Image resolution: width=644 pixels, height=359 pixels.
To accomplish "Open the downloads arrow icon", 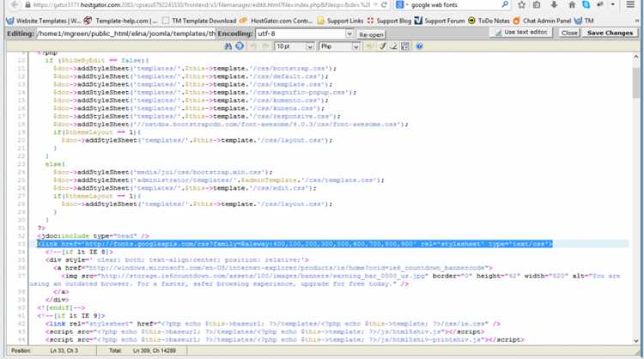I will 554,5.
